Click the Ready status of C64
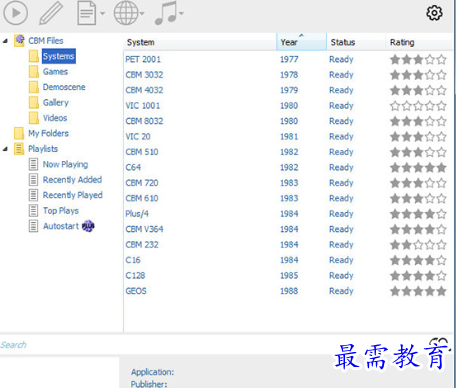Screen dimensions: 456x388 (341, 167)
